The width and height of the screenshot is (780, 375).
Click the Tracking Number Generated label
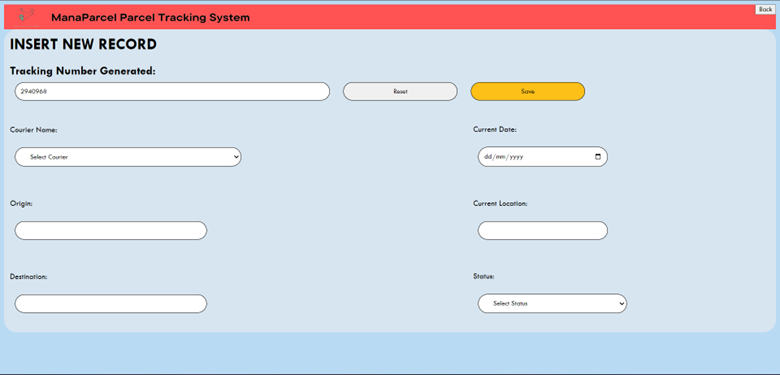[83, 71]
